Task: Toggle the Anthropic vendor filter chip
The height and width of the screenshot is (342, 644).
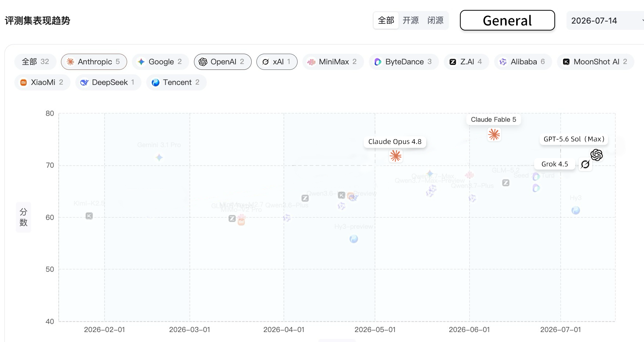Action: click(94, 62)
